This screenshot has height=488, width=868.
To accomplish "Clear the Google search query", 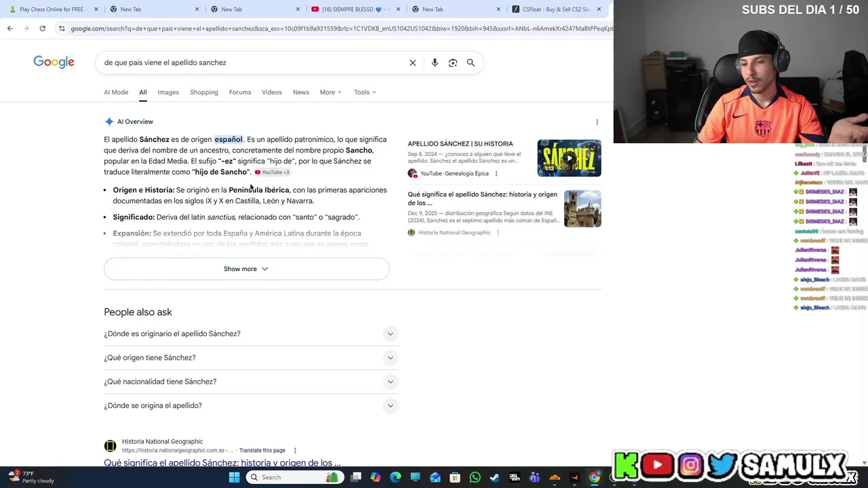I will click(x=412, y=62).
